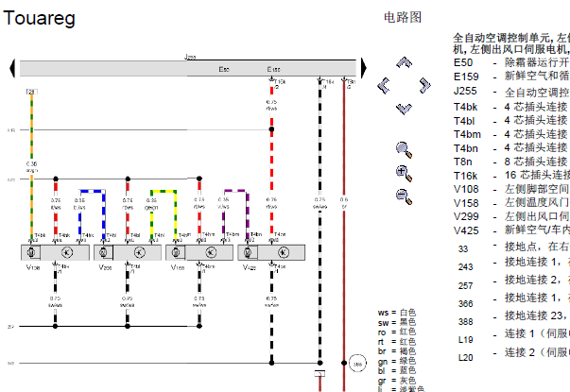Click the 'br = 褐色' color code line
Viewport: 570px width, 392px height.
tap(397, 351)
